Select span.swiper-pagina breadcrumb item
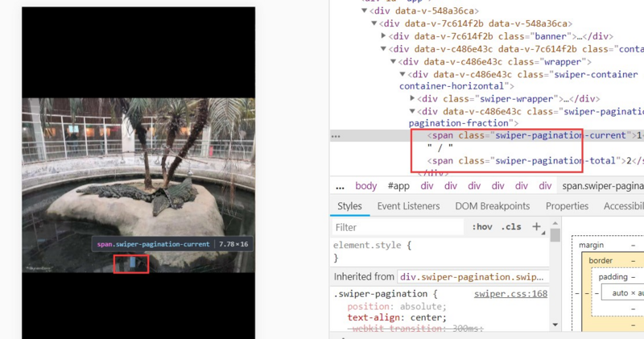This screenshot has height=339, width=644. pyautogui.click(x=602, y=186)
